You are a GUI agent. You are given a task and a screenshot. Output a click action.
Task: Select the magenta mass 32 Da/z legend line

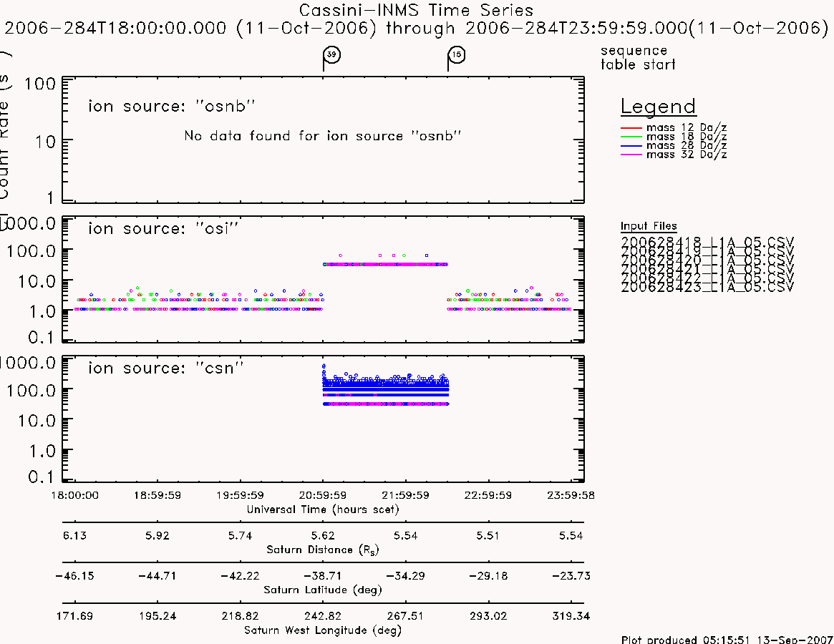click(631, 155)
